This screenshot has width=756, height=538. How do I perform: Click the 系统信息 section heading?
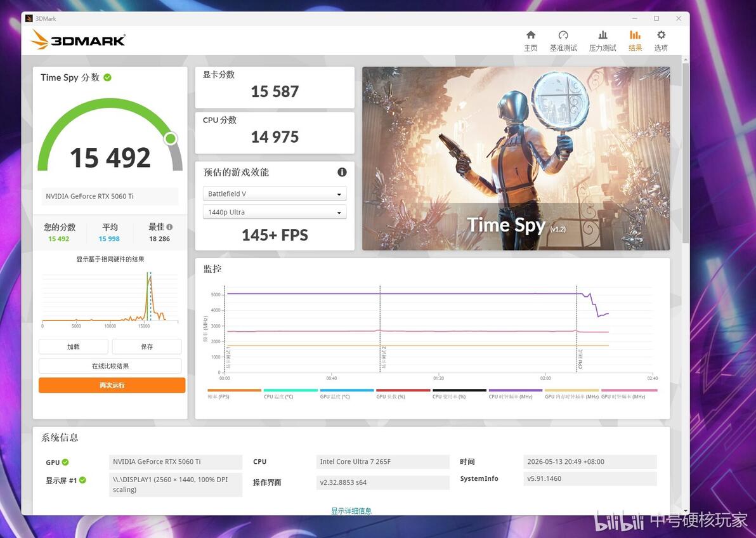tap(60, 438)
